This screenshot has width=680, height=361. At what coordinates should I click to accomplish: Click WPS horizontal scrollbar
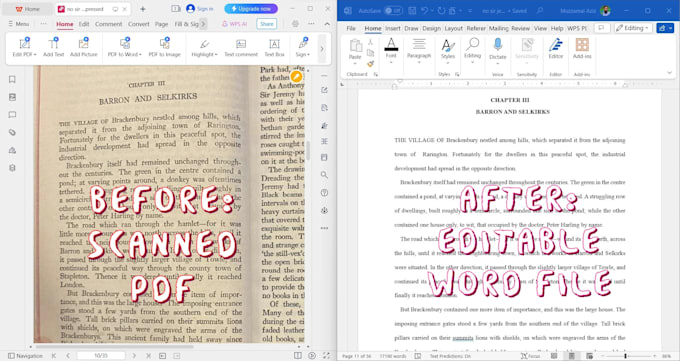pos(114,347)
